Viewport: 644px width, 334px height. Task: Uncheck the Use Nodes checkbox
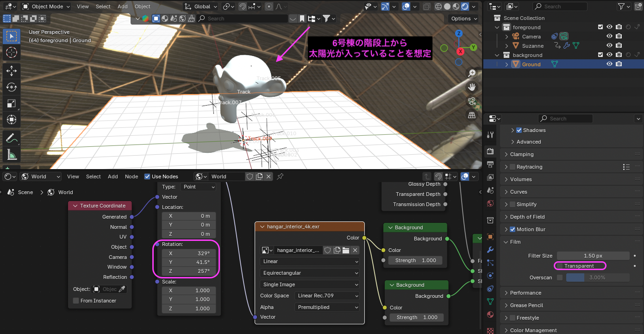[x=147, y=176]
